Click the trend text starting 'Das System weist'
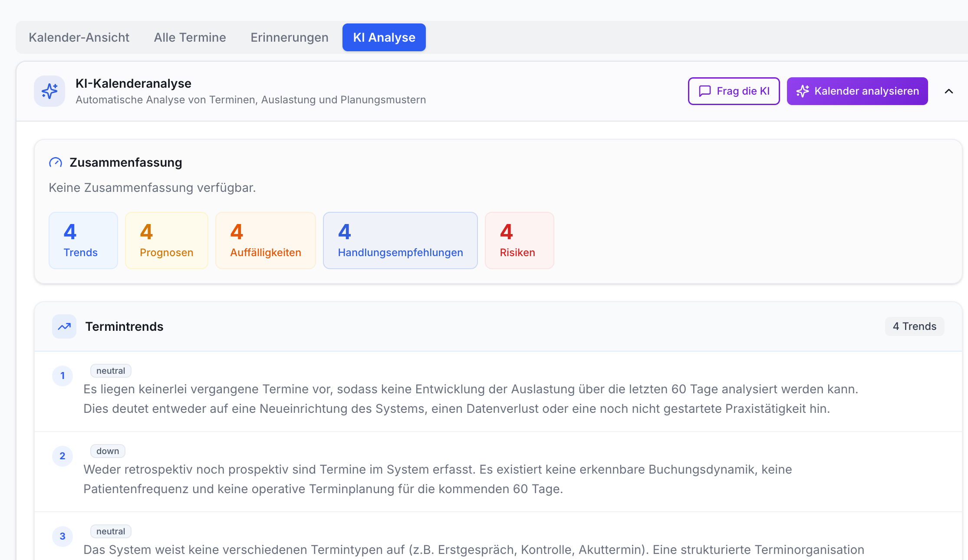This screenshot has width=968, height=560. pos(474,550)
